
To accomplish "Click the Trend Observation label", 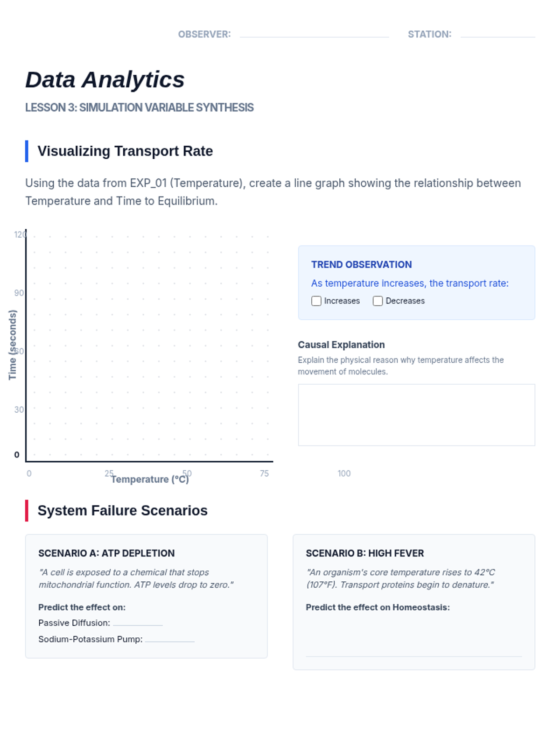I will 361,265.
